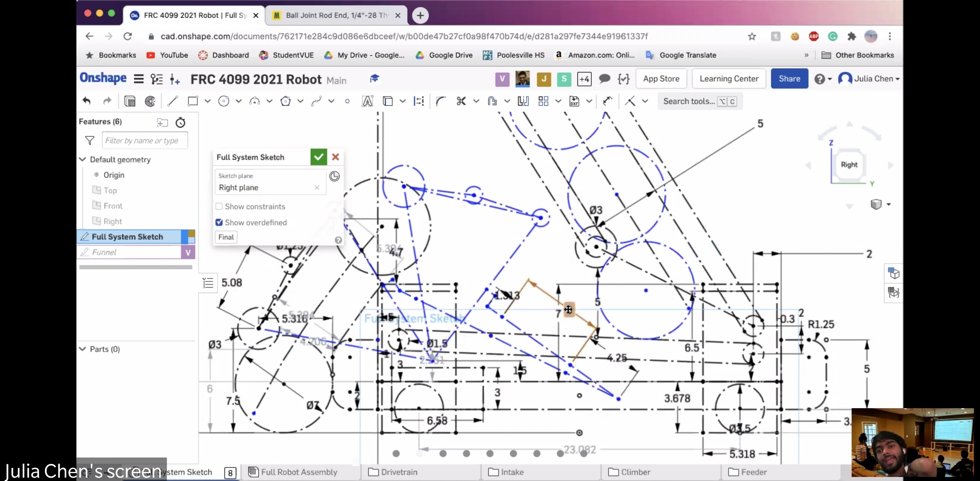
Task: Open the YouTube bookmark
Action: [167, 55]
